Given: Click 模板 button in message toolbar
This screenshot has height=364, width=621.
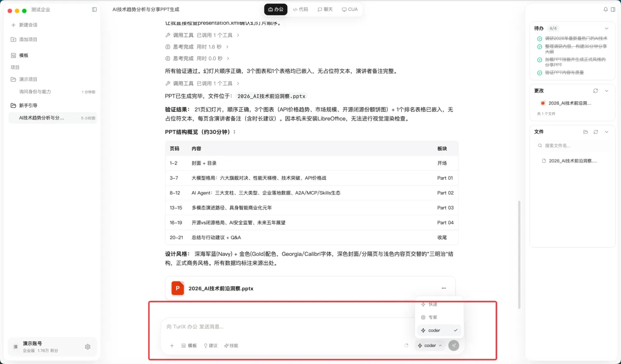Looking at the screenshot, I should [x=189, y=346].
